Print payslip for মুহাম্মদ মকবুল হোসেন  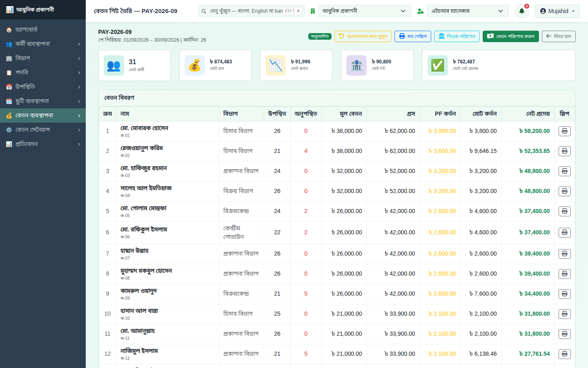(564, 274)
